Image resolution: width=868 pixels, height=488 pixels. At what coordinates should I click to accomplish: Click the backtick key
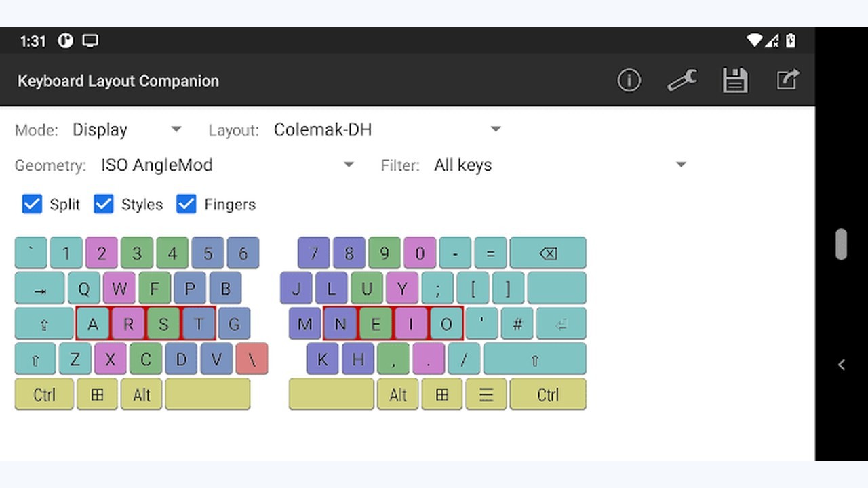tap(31, 253)
